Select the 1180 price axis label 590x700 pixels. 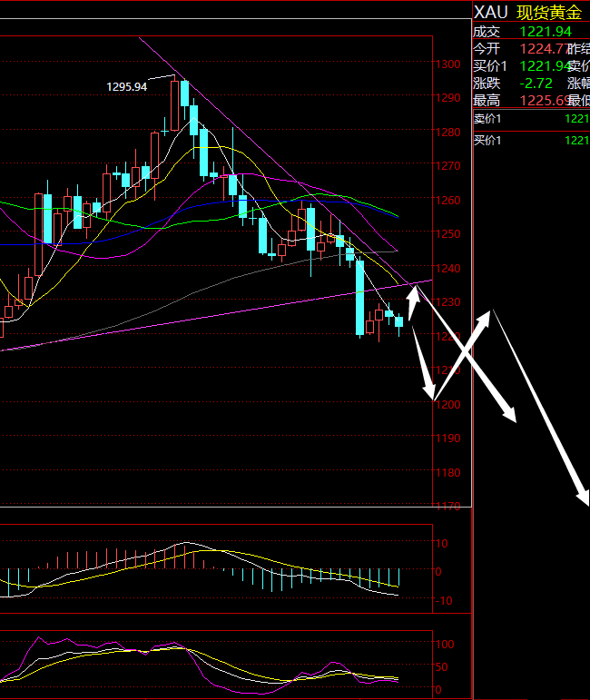click(x=448, y=472)
